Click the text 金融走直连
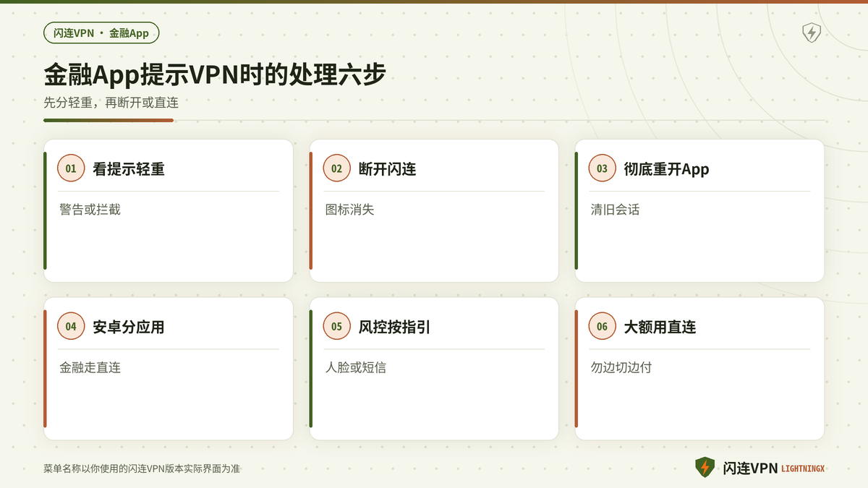The width and height of the screenshot is (868, 488). click(x=90, y=367)
